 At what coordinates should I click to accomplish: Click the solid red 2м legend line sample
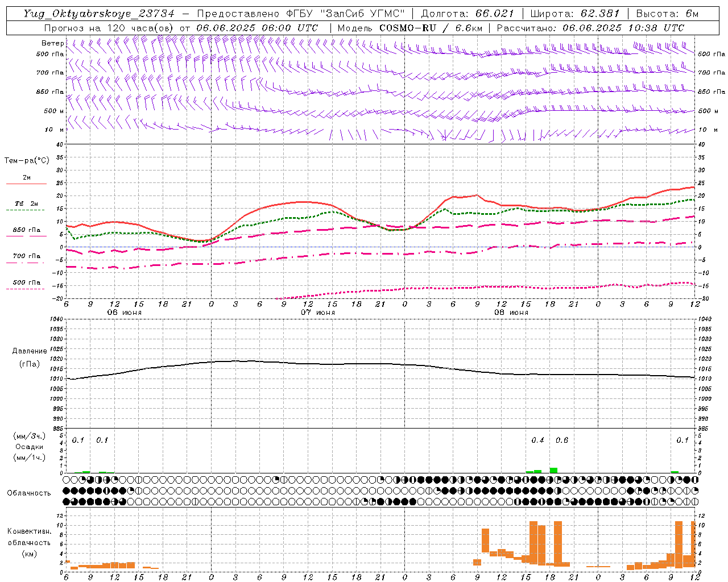click(x=26, y=184)
